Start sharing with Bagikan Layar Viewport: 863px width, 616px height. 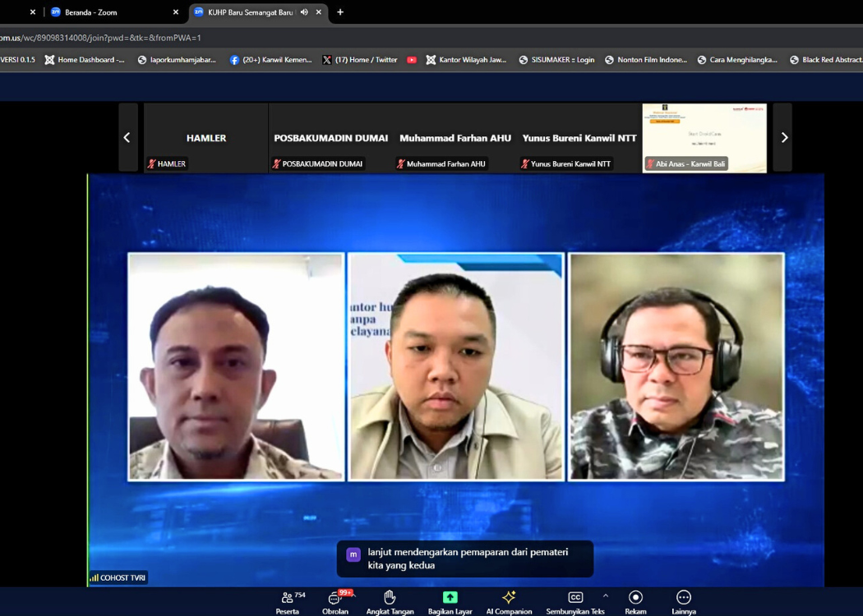pos(450,602)
